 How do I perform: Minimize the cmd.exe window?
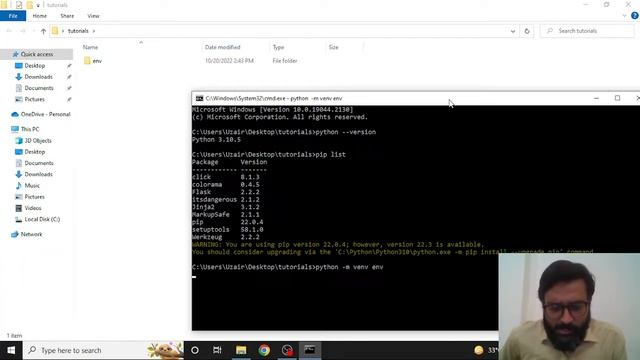click(x=596, y=98)
